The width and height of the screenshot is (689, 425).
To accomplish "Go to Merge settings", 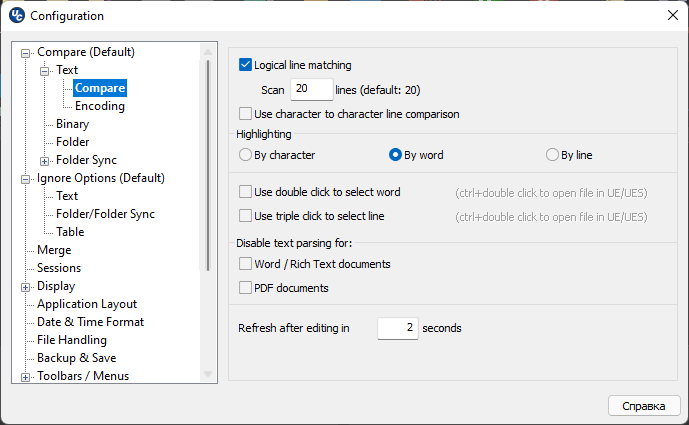I will [54, 250].
